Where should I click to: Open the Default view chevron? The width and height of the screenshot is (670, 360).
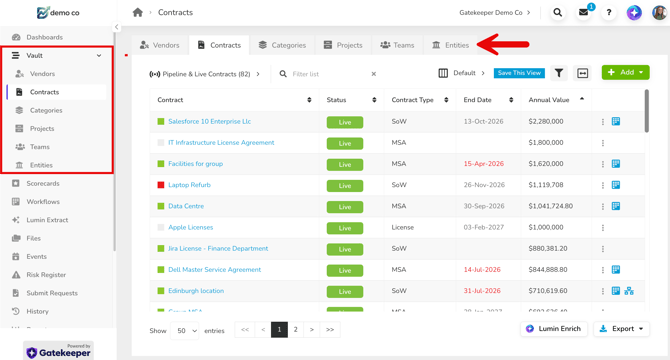483,73
